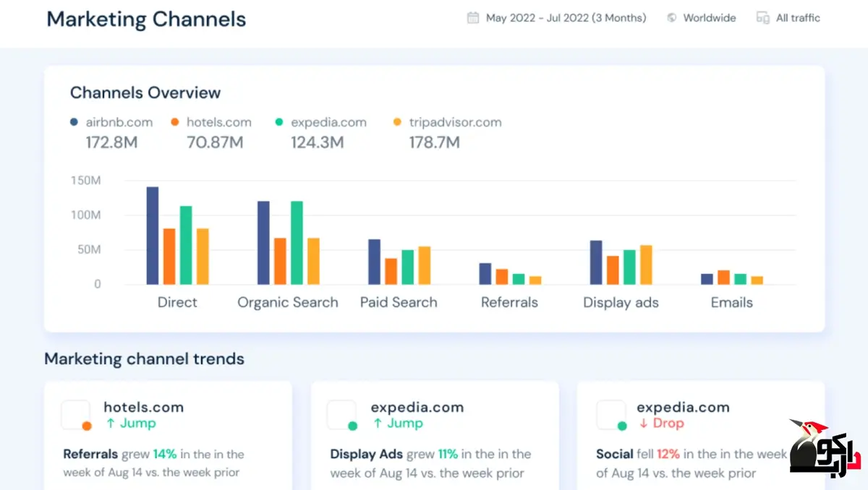Click the blue airbnb bar in Display ads
The image size is (868, 490).
[x=596, y=262]
